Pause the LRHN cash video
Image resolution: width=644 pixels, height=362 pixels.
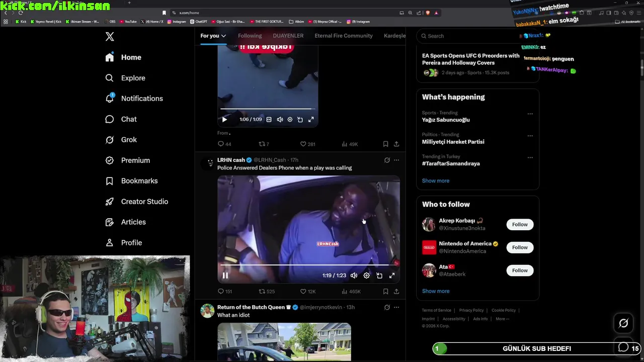click(x=225, y=276)
